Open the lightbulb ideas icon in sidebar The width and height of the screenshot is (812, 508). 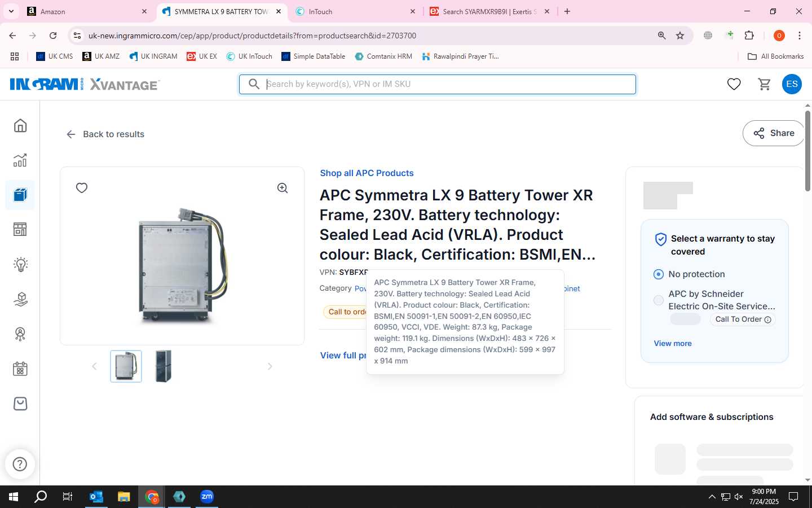[20, 264]
